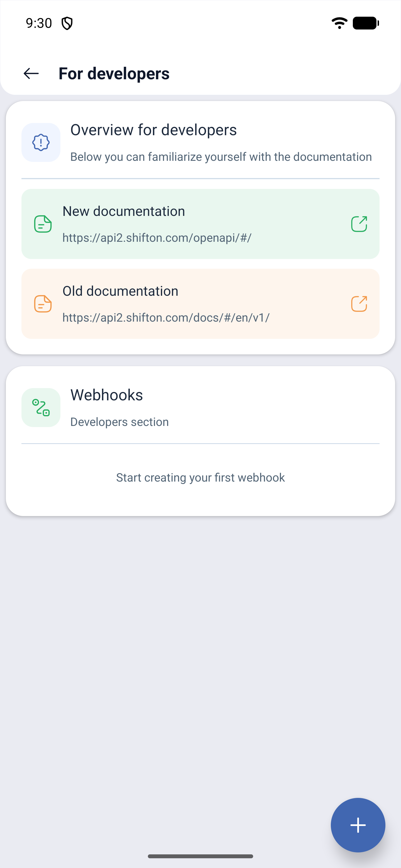
Task: Open the api2.shifton.com/docs/#/en/v1 URL
Action: pos(166,318)
